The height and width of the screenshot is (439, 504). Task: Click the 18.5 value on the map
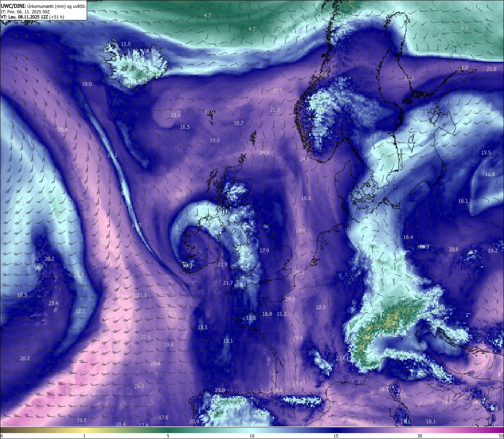coord(22,295)
